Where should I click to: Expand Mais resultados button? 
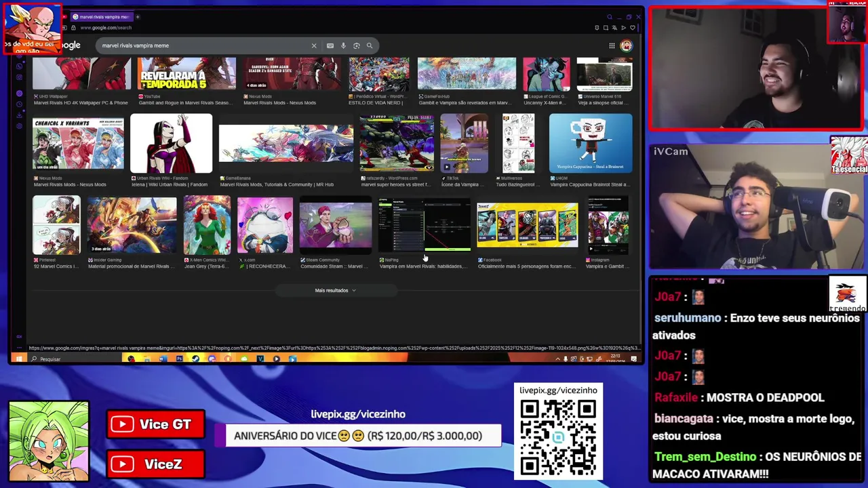coord(335,290)
